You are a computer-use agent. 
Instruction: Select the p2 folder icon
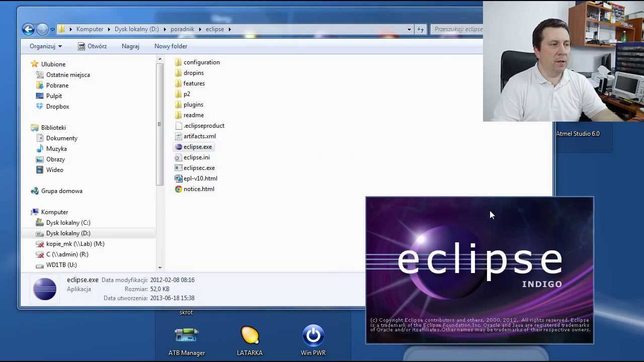click(178, 94)
